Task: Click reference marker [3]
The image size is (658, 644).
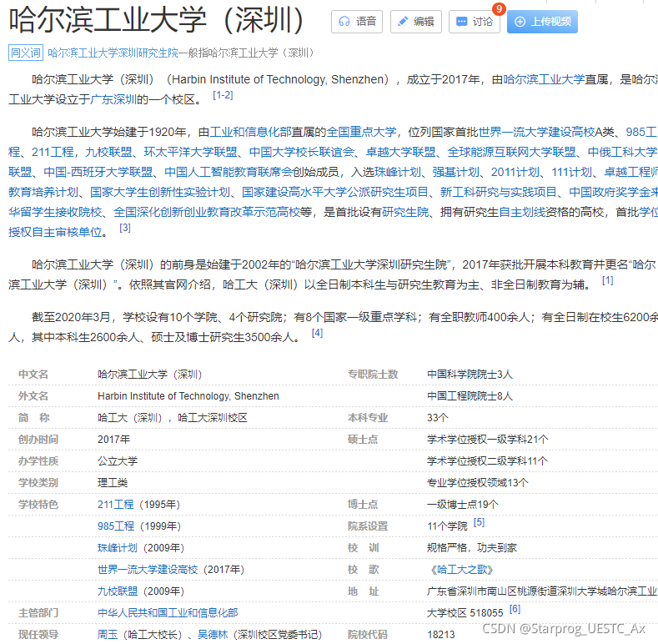Action: pos(125,228)
